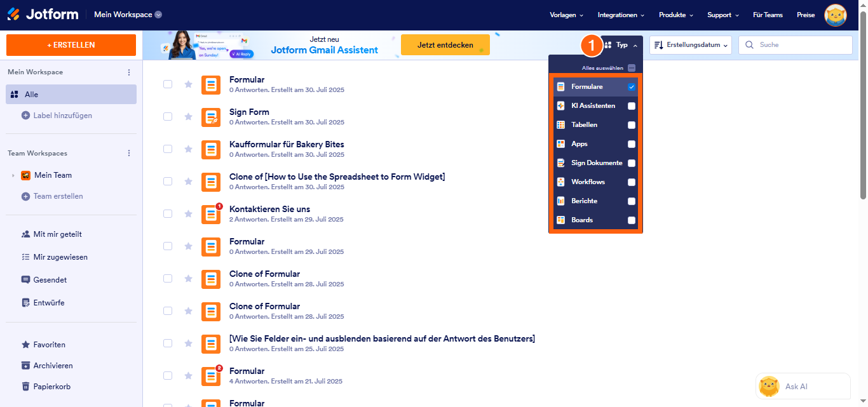The height and width of the screenshot is (407, 868).
Task: Toggle the Alles auswählen checkbox
Action: pos(632,68)
